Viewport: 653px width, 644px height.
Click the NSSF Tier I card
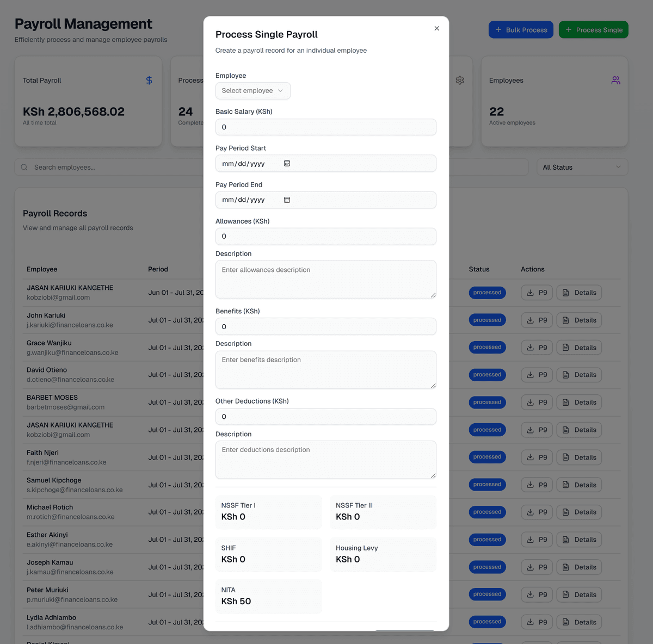(269, 512)
